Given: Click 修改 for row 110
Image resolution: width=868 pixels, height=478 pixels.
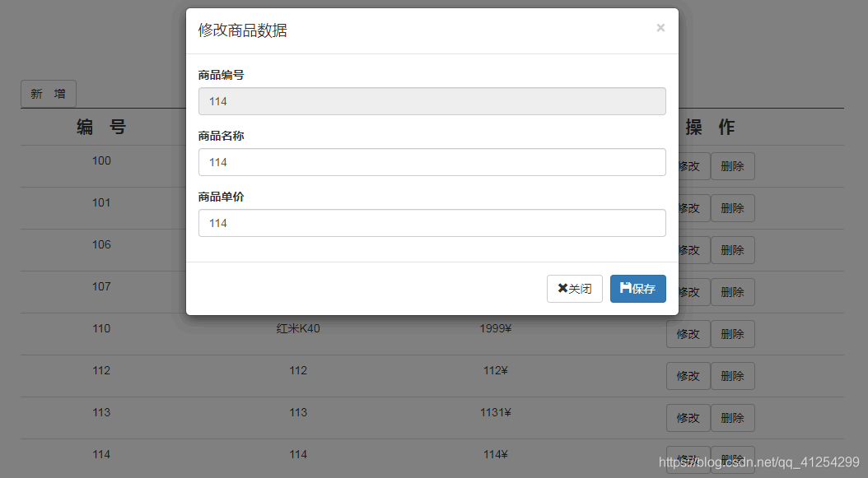Looking at the screenshot, I should click(x=688, y=334).
